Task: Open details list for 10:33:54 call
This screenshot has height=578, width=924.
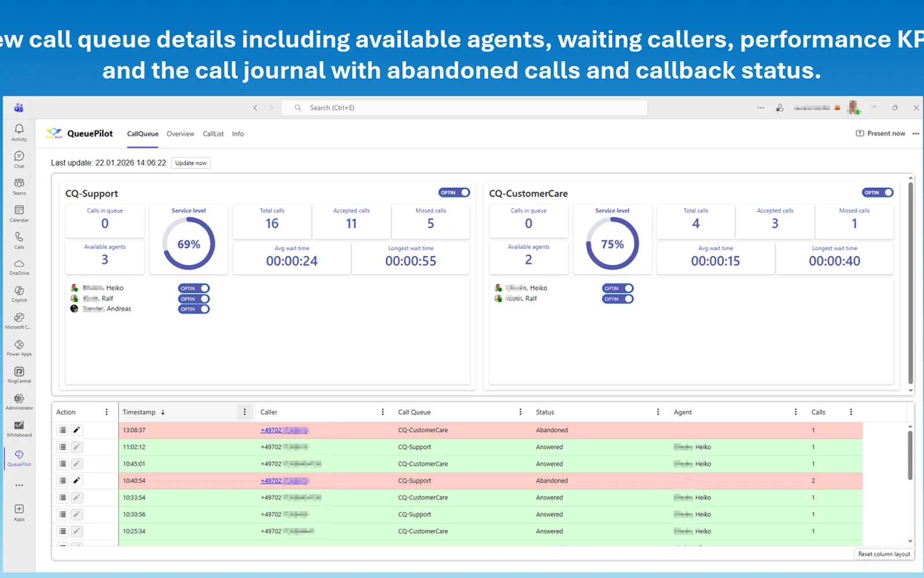Action: [63, 497]
